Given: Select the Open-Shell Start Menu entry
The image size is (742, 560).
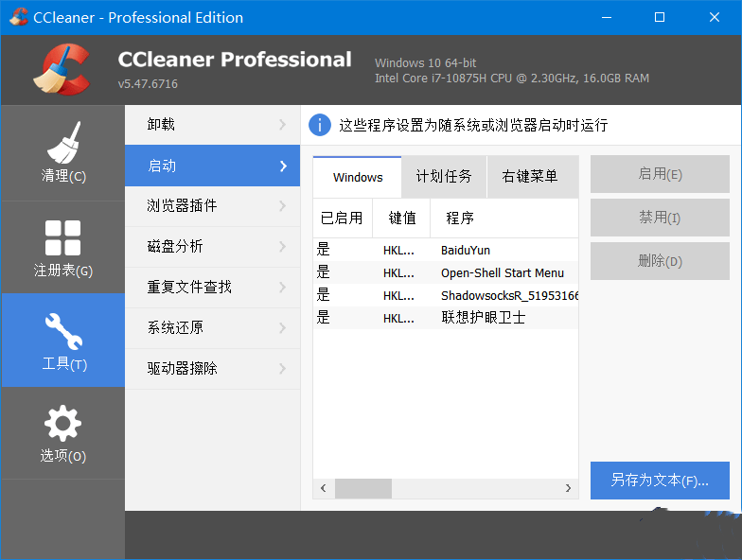Looking at the screenshot, I should (502, 272).
